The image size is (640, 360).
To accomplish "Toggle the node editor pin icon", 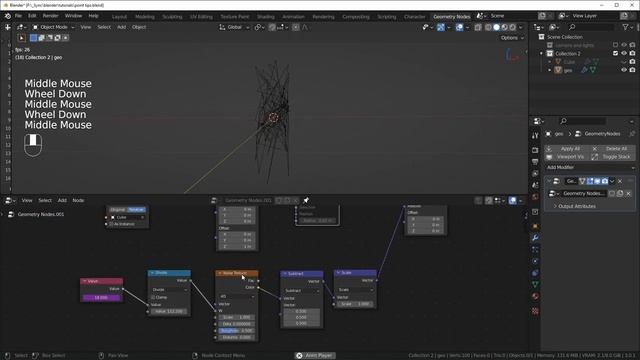I will coord(306,200).
